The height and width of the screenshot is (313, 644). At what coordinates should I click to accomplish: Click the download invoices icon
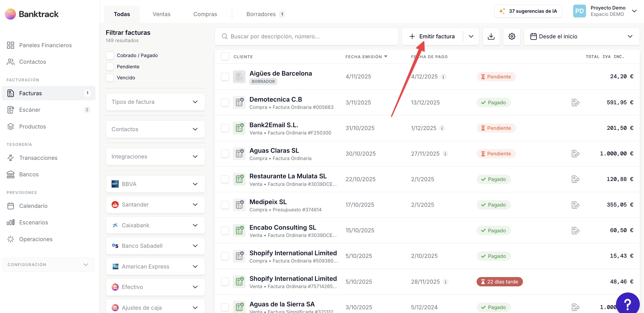[x=491, y=36]
